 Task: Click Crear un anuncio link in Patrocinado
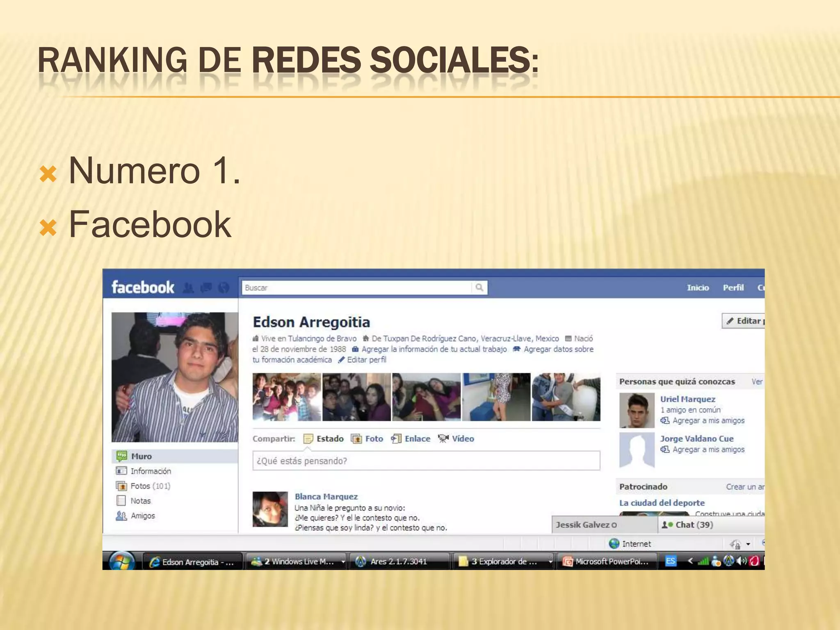[745, 486]
